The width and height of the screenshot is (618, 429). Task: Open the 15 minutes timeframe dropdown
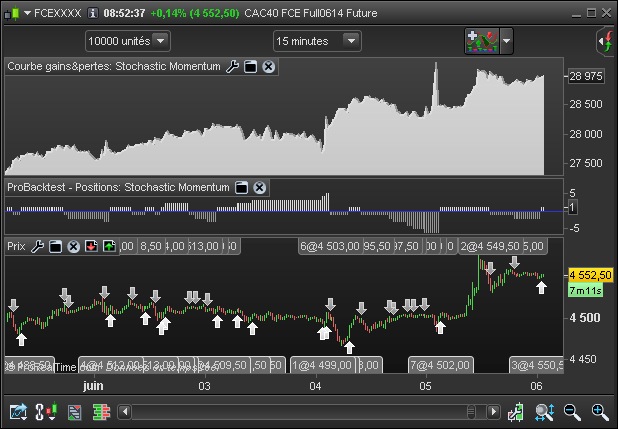click(317, 41)
